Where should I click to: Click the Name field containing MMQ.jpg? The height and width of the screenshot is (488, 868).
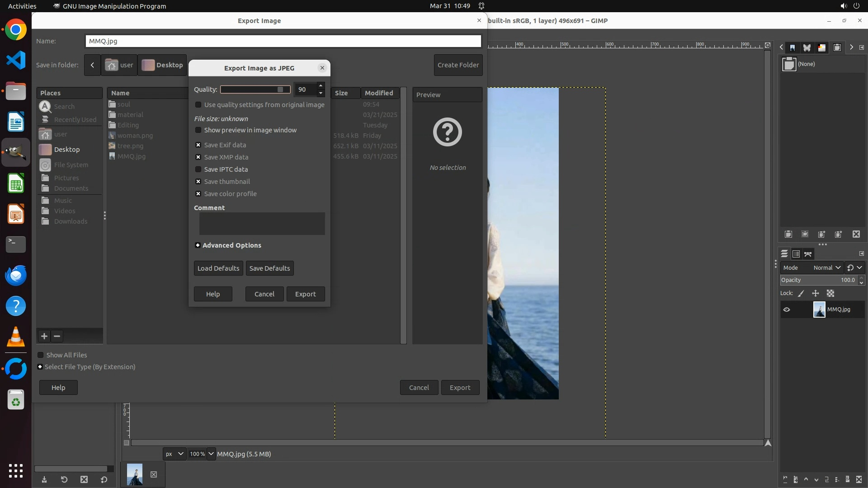coord(283,41)
